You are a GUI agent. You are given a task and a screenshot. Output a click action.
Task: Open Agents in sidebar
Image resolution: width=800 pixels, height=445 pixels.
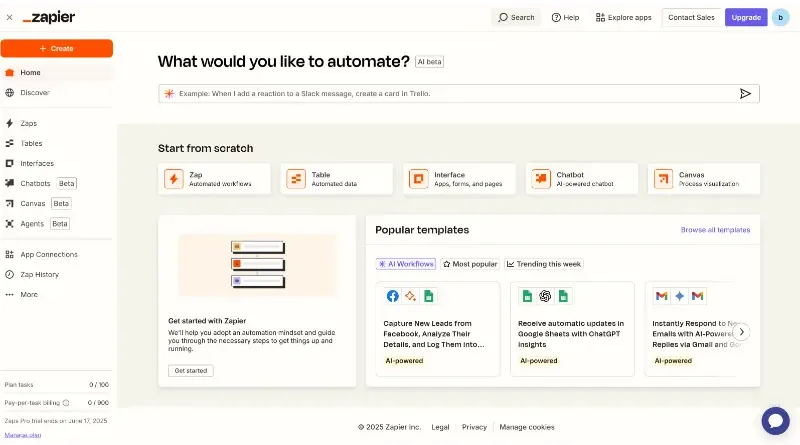(57, 224)
